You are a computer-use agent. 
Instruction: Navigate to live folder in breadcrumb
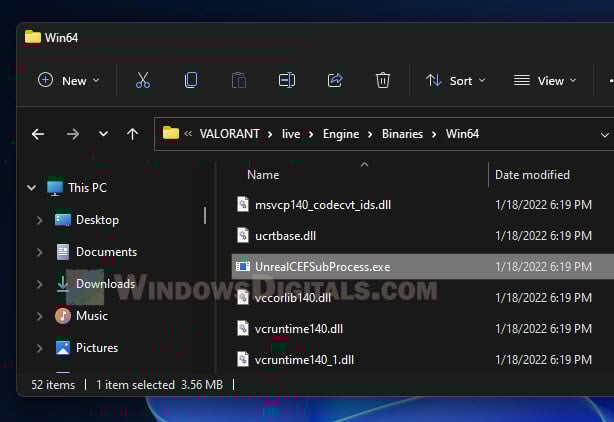tap(291, 134)
